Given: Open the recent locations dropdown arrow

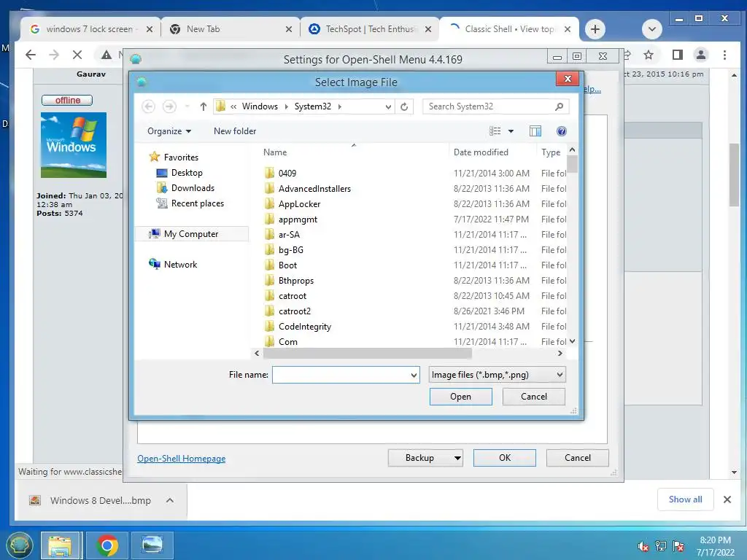Looking at the screenshot, I should [187, 106].
